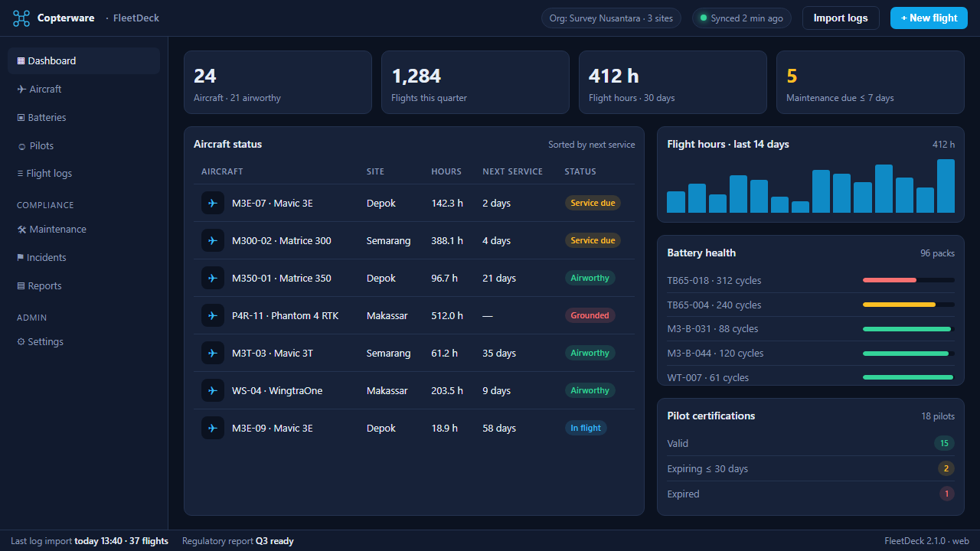The width and height of the screenshot is (980, 551).
Task: Click the airplane icon for M300-02 Matrice 300
Action: point(213,241)
